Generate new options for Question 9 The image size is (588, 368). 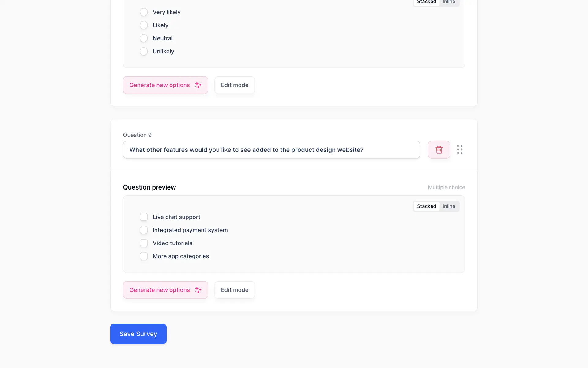click(160, 290)
